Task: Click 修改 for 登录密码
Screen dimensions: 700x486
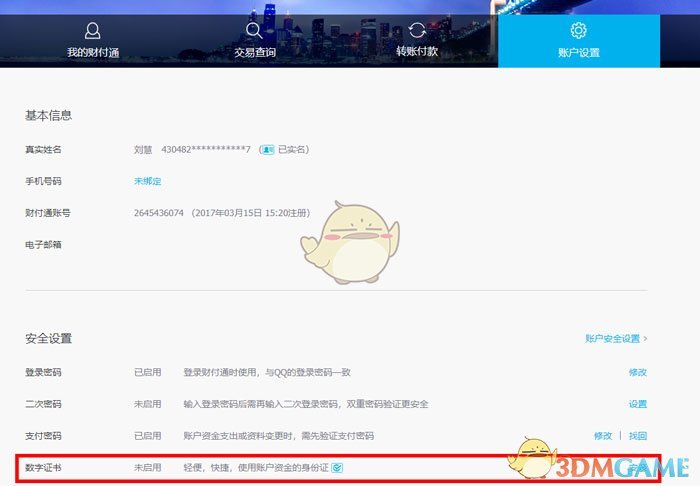Action: (638, 372)
